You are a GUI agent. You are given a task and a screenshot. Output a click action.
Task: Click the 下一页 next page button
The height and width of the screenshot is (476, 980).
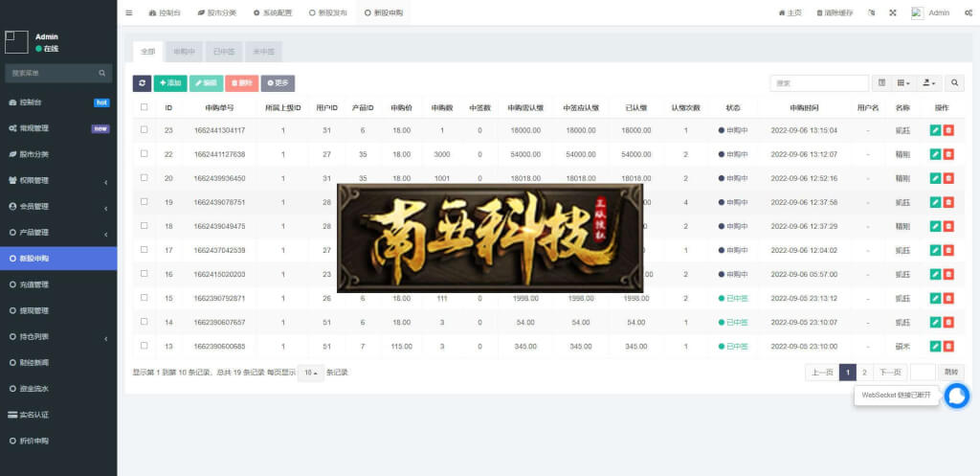890,373
